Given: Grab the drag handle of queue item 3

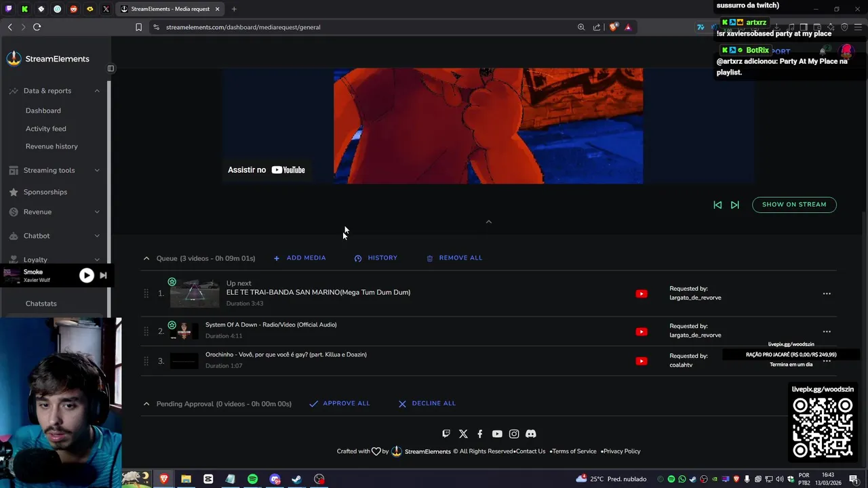Looking at the screenshot, I should click(x=146, y=361).
